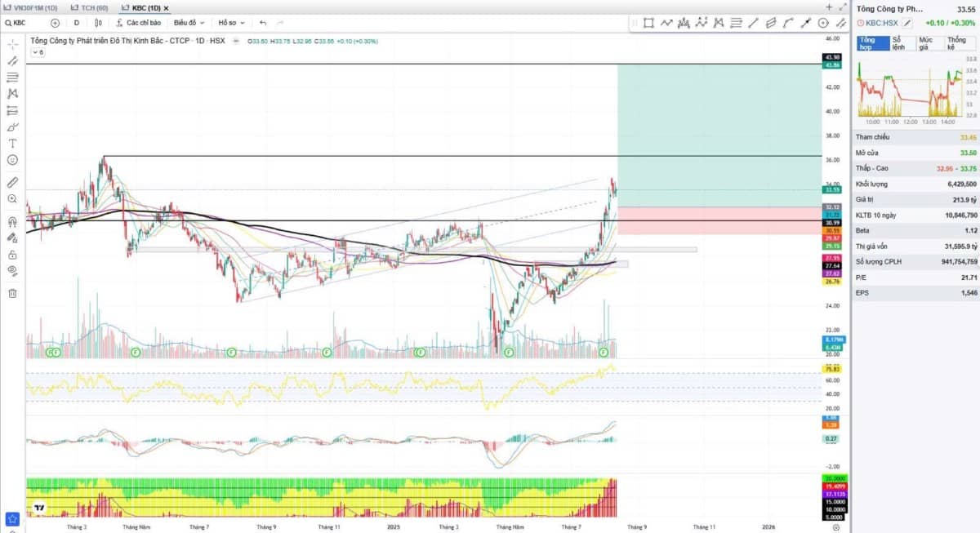Remove drawings with the trash icon

coord(12,293)
